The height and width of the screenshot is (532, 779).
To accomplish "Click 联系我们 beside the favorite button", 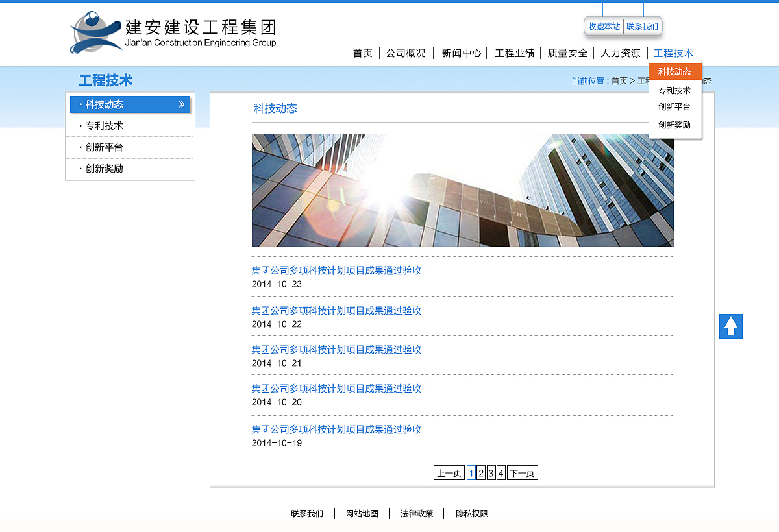I will pyautogui.click(x=643, y=26).
